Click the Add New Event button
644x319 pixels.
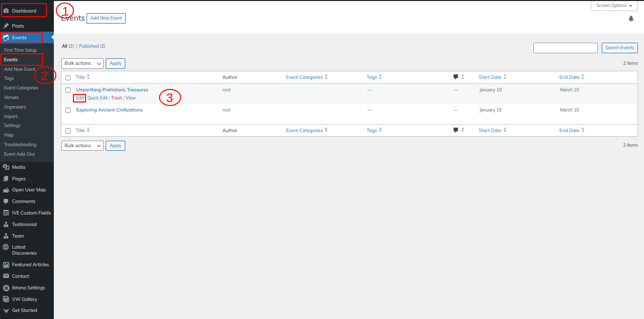coord(106,18)
